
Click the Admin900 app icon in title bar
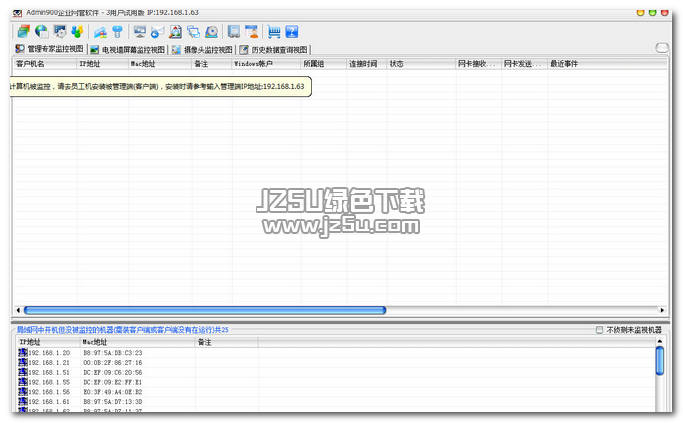[x=17, y=13]
